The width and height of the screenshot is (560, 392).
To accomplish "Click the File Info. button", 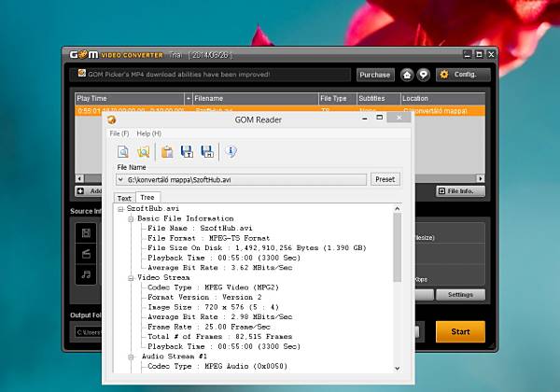I will coord(460,191).
